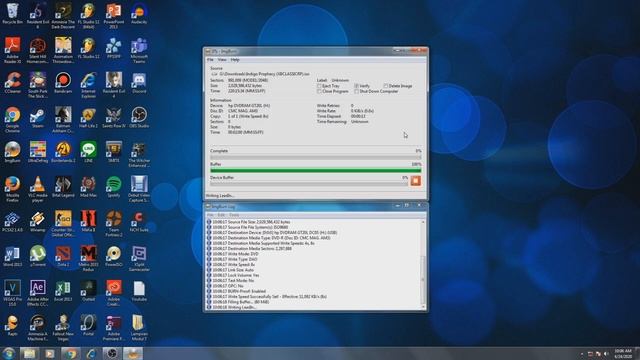The width and height of the screenshot is (640, 360).
Task: Select the Adobe Reader XI desktop icon
Action: click(12, 50)
